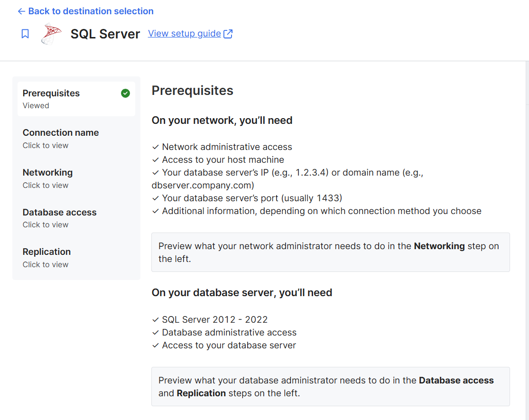Screen dimensions: 529x420
Task: Click the back arrow icon at top
Action: click(x=21, y=11)
